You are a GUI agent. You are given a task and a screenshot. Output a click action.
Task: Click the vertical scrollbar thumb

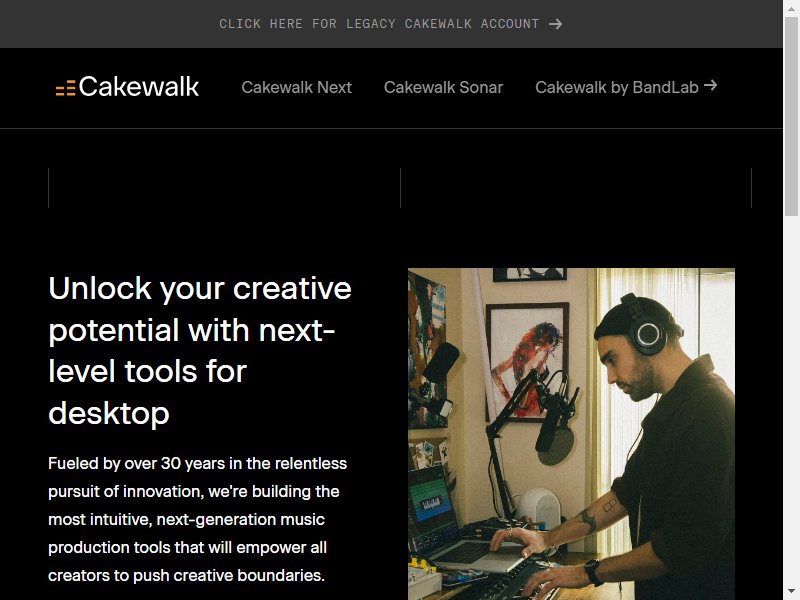[x=791, y=116]
